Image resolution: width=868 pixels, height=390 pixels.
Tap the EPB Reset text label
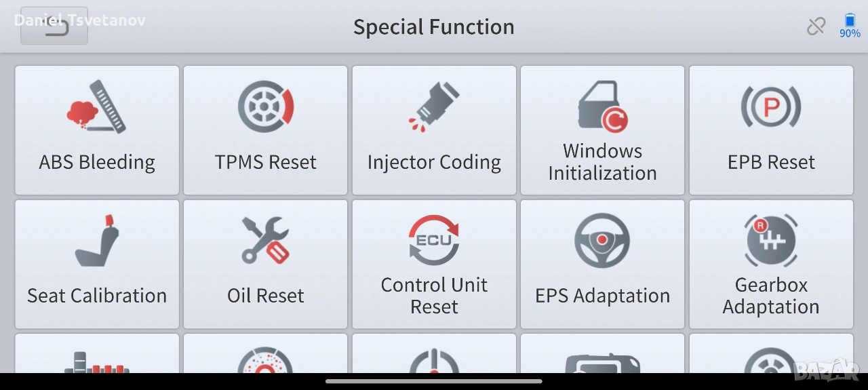click(x=771, y=162)
